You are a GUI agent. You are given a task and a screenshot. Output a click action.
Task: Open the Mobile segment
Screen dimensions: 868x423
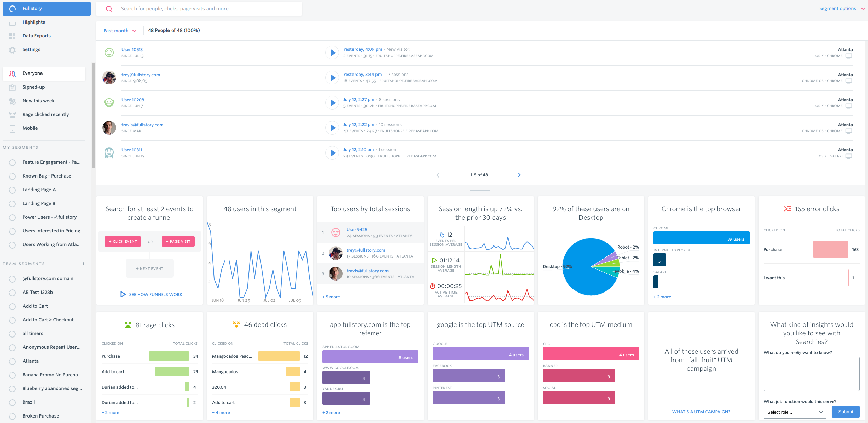click(x=30, y=128)
